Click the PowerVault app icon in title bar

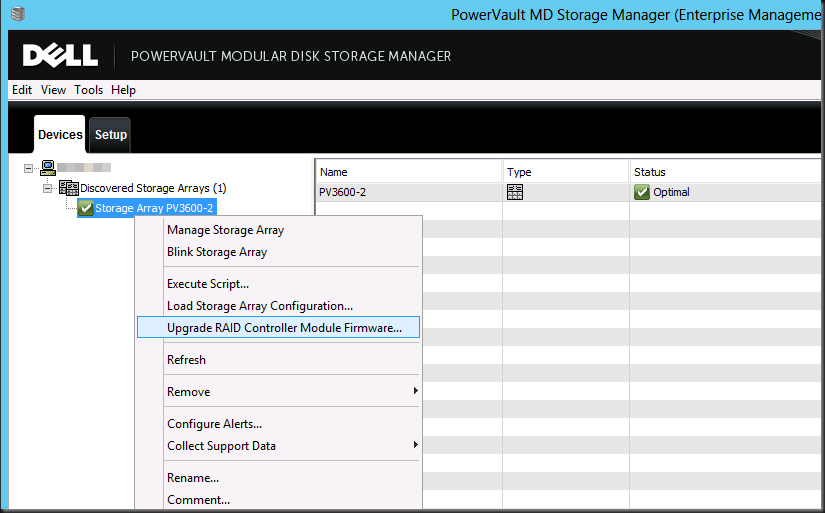point(18,14)
